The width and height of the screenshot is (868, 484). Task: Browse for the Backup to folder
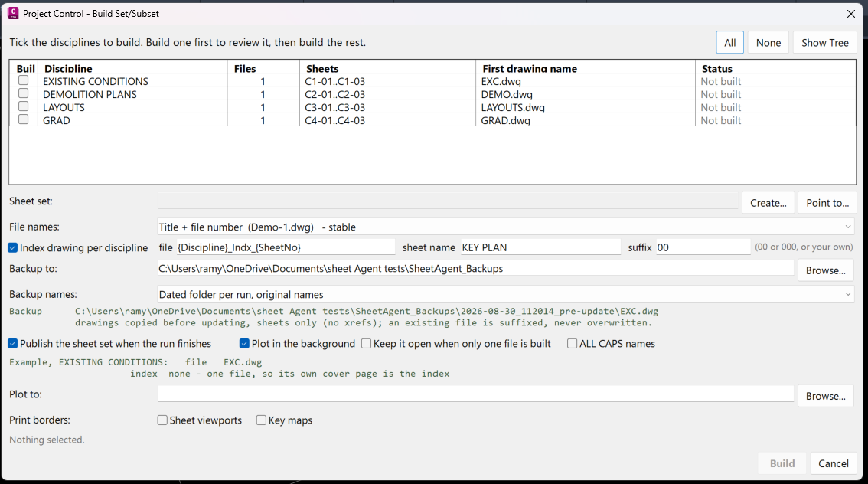point(825,270)
